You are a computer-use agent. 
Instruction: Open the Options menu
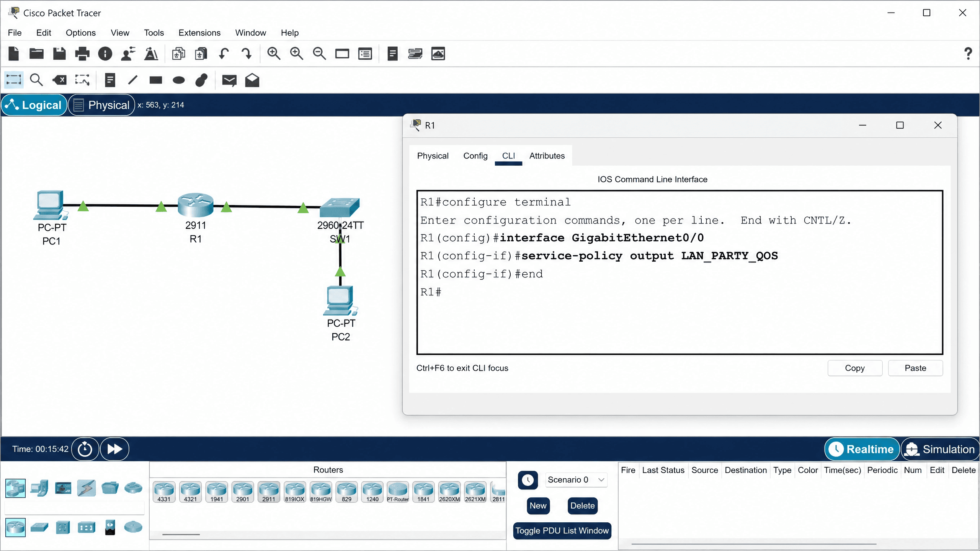click(81, 33)
